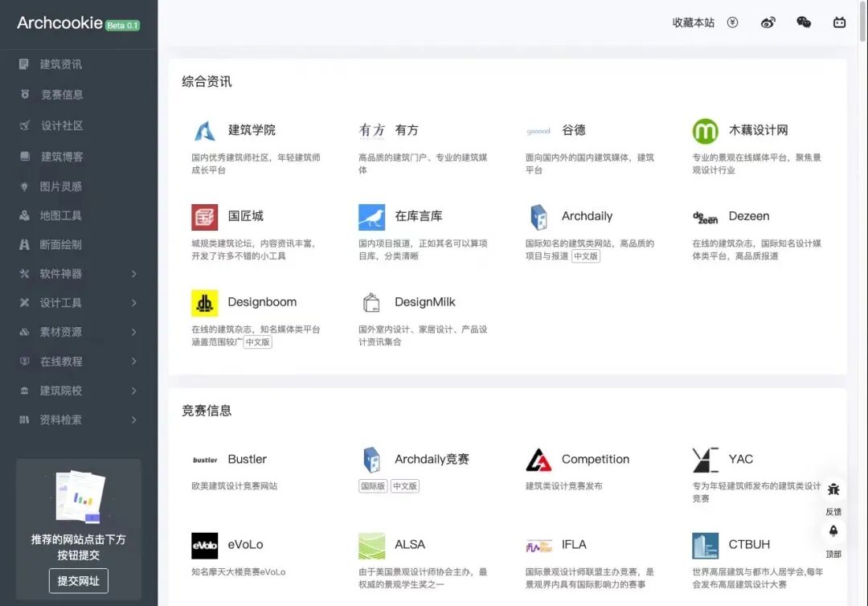
Task: Click the yen donate icon in header
Action: pos(732,23)
